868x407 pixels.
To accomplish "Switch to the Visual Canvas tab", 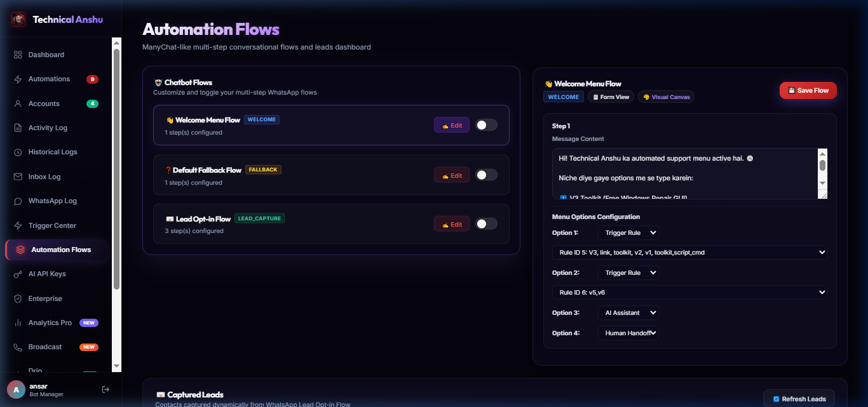I will coord(666,97).
